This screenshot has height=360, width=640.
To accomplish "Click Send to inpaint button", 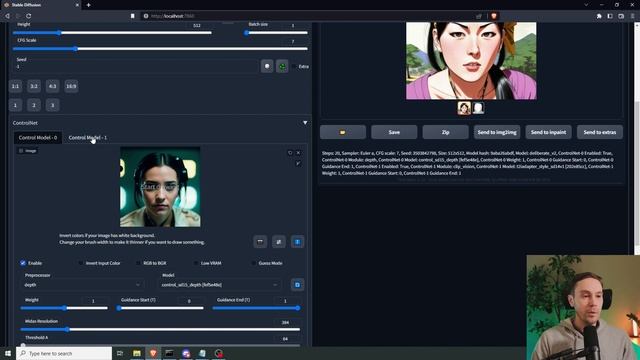I will [548, 132].
